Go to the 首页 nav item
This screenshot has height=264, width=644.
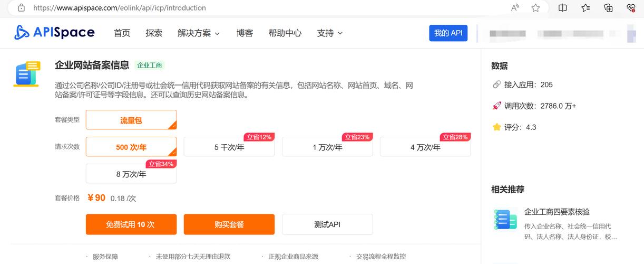(x=122, y=33)
